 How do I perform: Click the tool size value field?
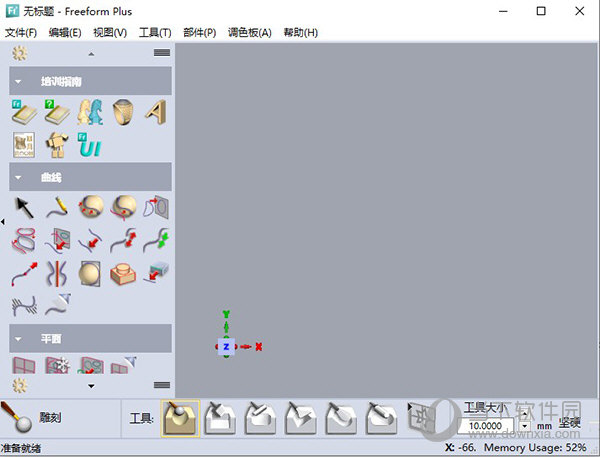485,426
